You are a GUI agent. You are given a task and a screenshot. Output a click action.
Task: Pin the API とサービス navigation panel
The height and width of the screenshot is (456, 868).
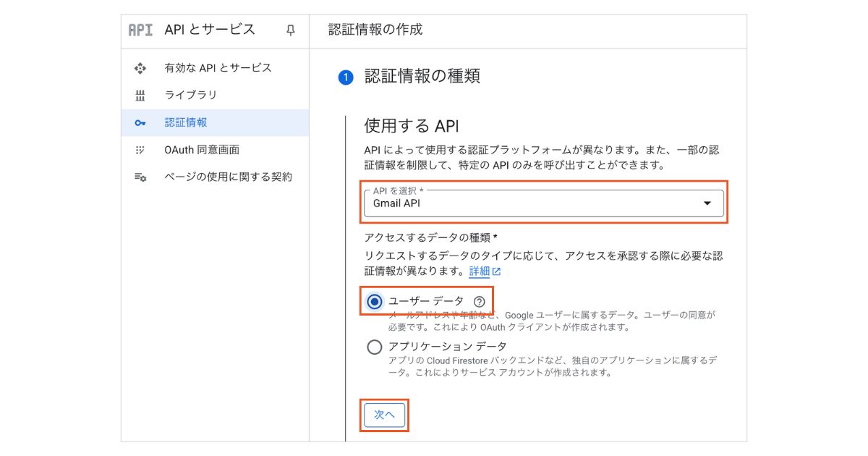291,30
